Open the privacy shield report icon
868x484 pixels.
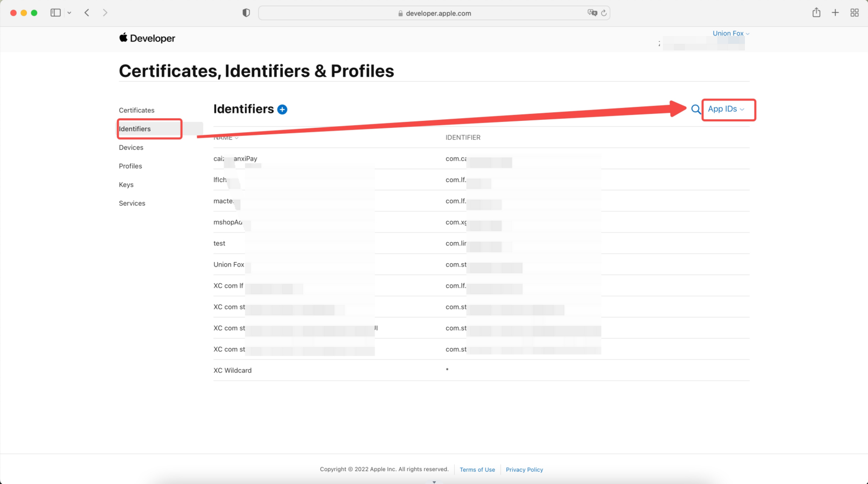[x=246, y=13]
